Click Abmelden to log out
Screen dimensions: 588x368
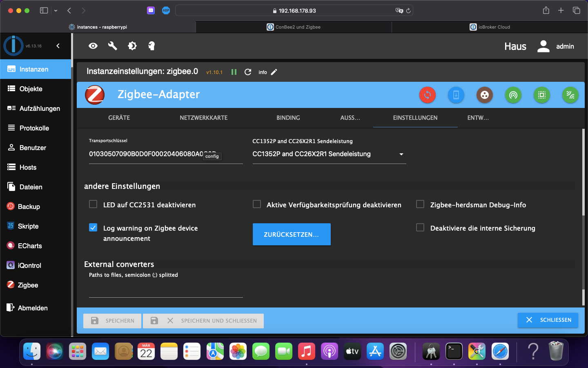tap(36, 308)
